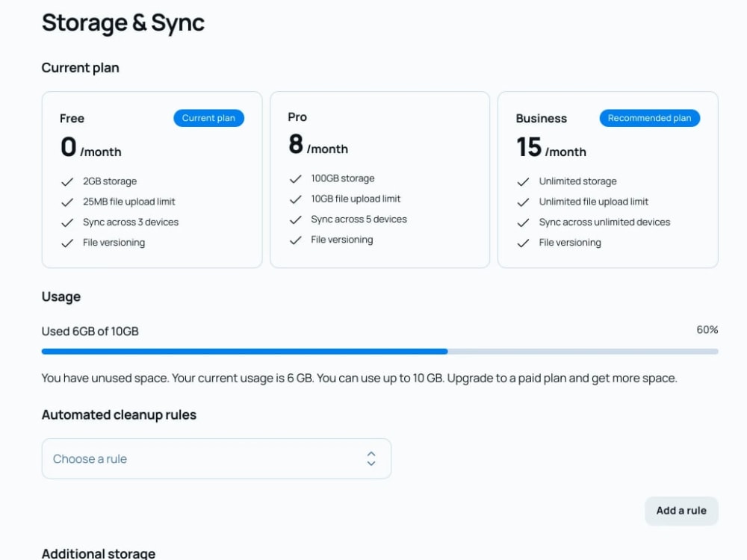Viewport: 747px width, 560px height.
Task: Click the Current plan badge
Action: [208, 118]
